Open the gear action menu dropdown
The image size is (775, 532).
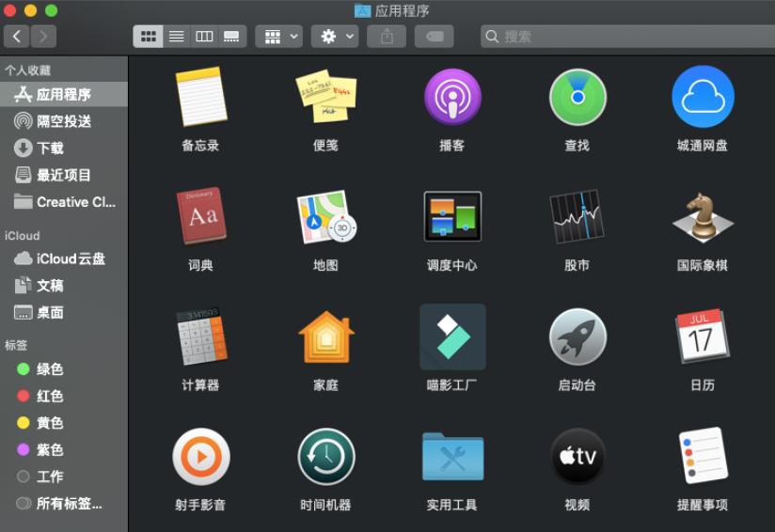click(335, 37)
